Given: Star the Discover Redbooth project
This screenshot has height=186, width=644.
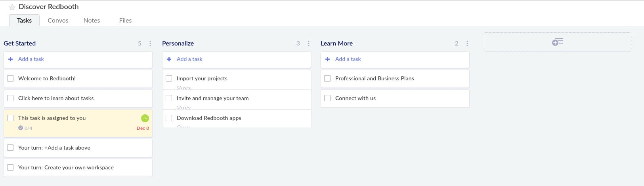Looking at the screenshot, I should pyautogui.click(x=12, y=7).
